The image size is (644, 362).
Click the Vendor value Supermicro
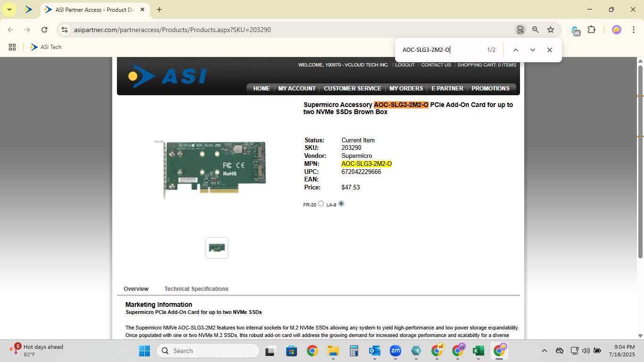point(357,156)
